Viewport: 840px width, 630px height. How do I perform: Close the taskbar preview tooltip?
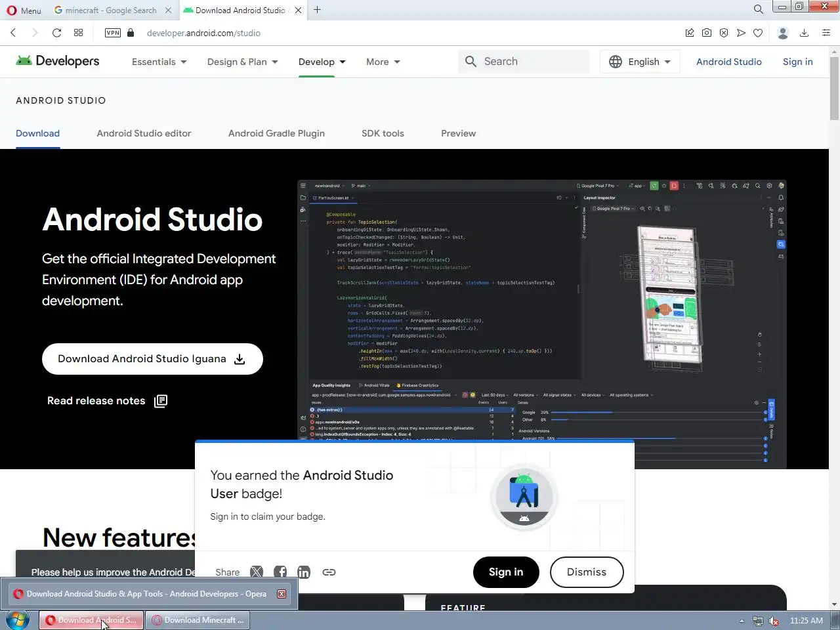pos(282,594)
